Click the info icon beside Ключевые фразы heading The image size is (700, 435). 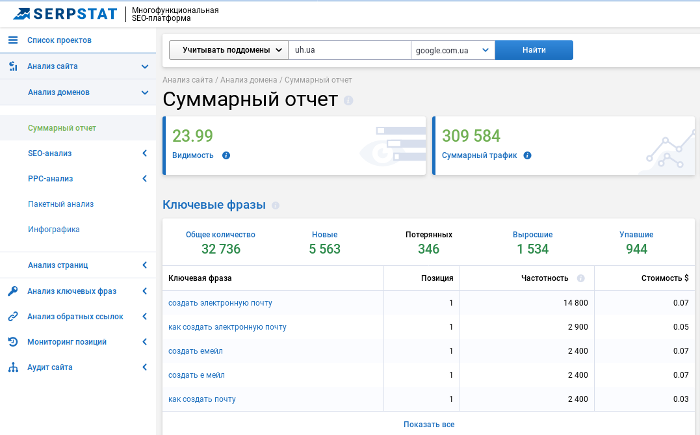[275, 205]
